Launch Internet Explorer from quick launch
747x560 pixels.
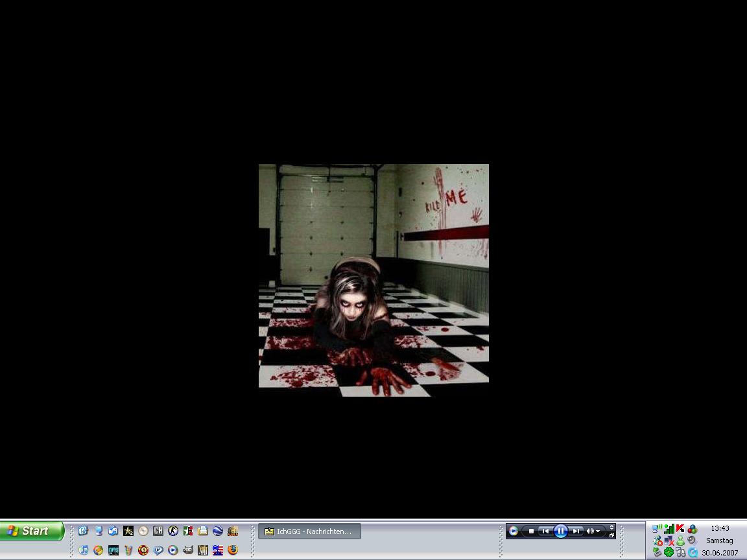coord(83,531)
